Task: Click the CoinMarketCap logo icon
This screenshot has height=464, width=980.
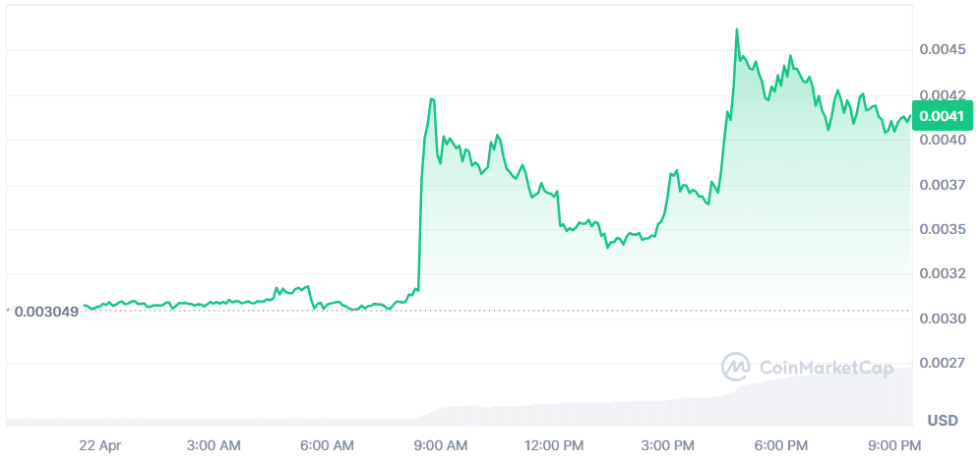Action: [737, 368]
